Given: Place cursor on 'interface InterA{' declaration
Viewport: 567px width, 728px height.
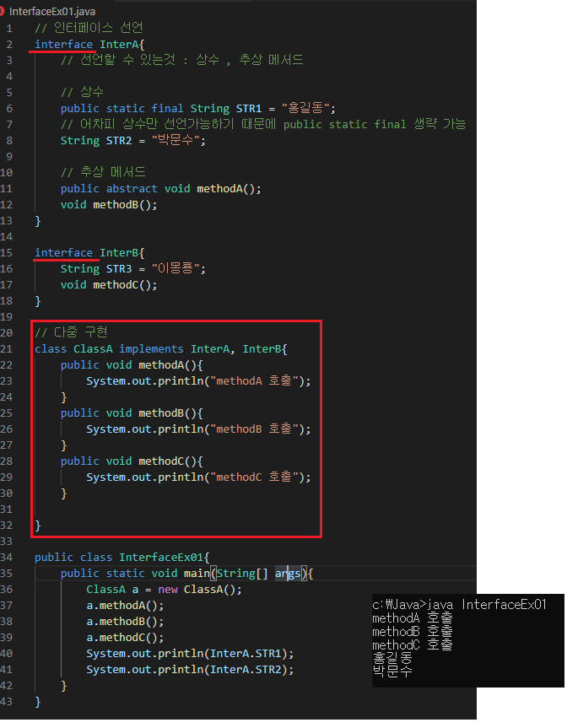Looking at the screenshot, I should point(89,44).
